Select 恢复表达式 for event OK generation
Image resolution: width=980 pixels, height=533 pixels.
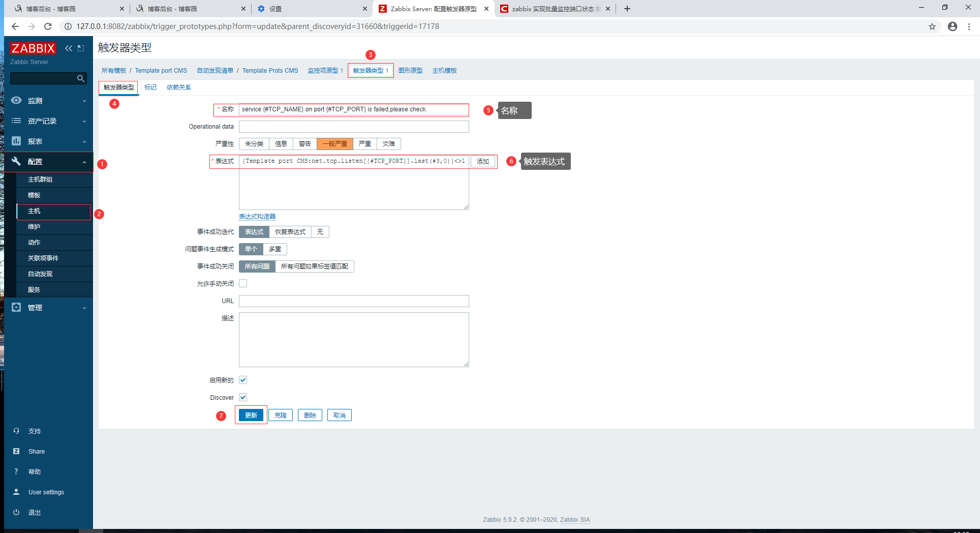pyautogui.click(x=290, y=232)
